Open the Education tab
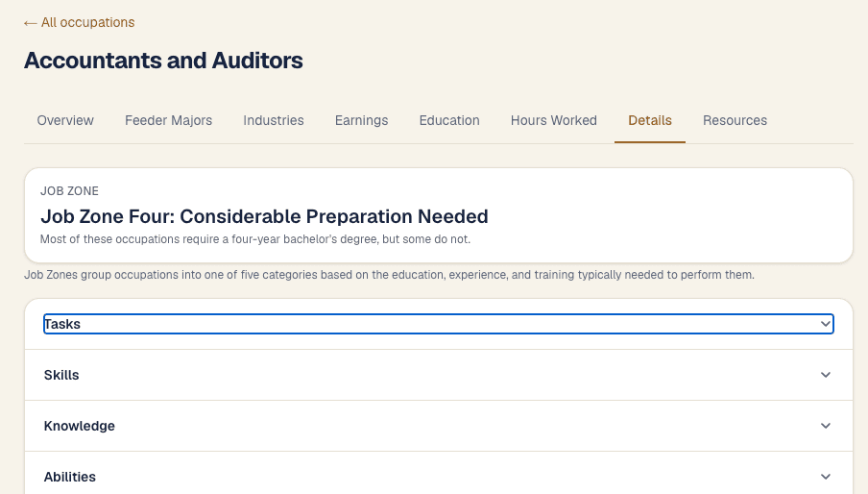This screenshot has width=868, height=494. point(449,120)
